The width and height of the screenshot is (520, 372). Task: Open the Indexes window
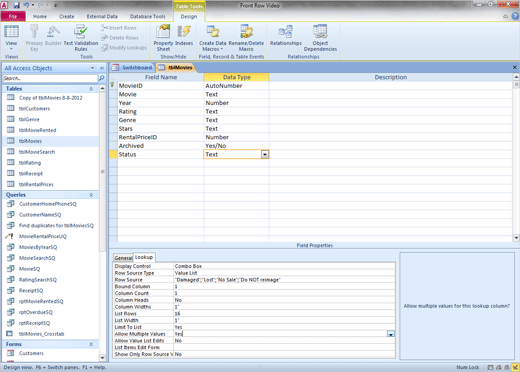[184, 35]
